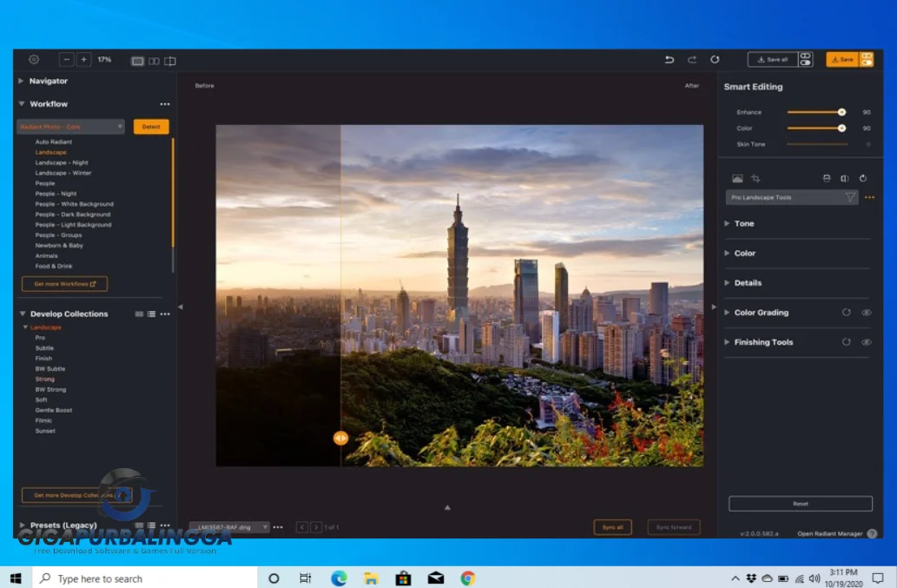Viewport: 897px width, 588px height.
Task: Apply the BW Subtle develop preset
Action: pos(50,369)
